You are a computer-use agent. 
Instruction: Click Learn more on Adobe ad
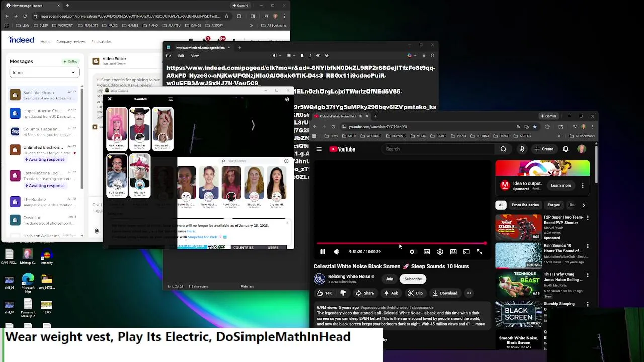(560, 186)
